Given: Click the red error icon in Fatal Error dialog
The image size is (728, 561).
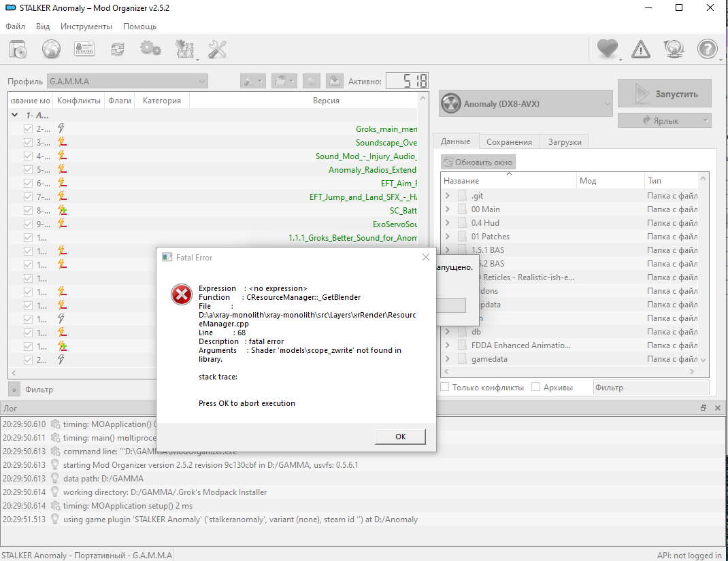Looking at the screenshot, I should click(x=182, y=294).
